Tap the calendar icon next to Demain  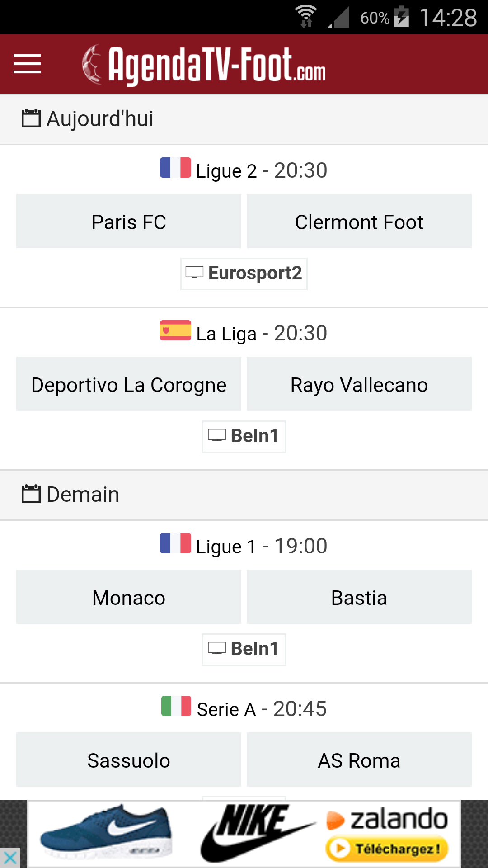pos(31,494)
